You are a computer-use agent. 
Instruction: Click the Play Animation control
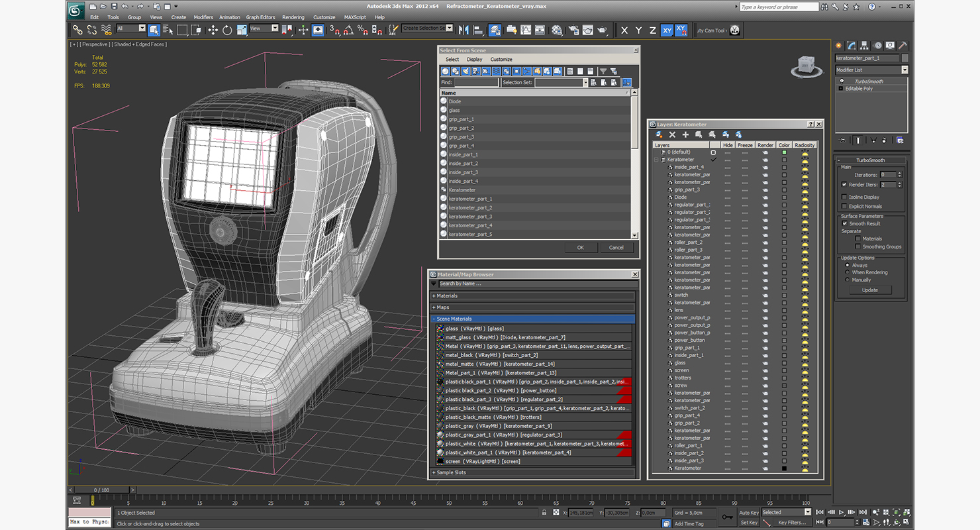click(841, 512)
